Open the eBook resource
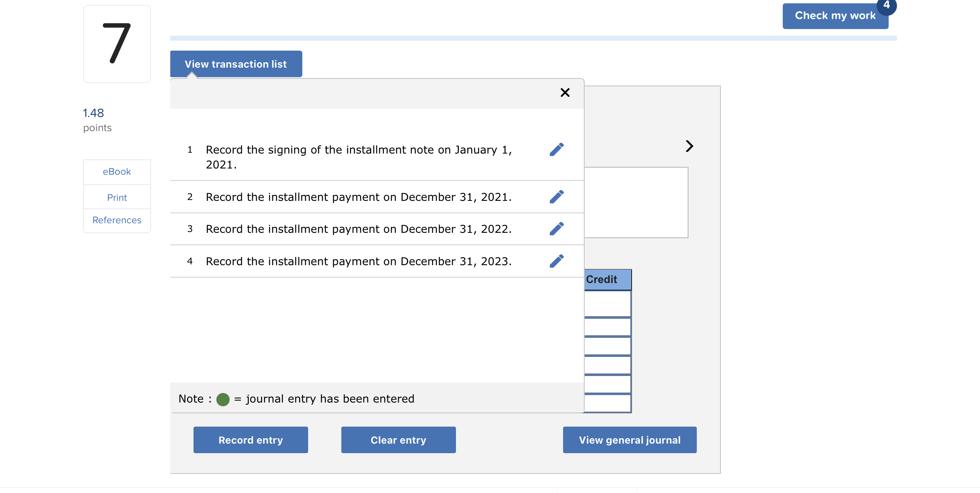This screenshot has height=493, width=980. pos(117,171)
